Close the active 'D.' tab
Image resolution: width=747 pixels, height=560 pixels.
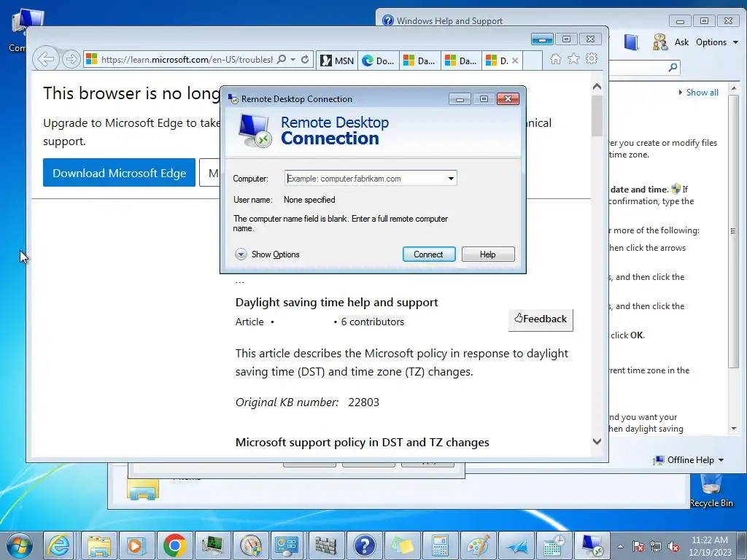(515, 61)
